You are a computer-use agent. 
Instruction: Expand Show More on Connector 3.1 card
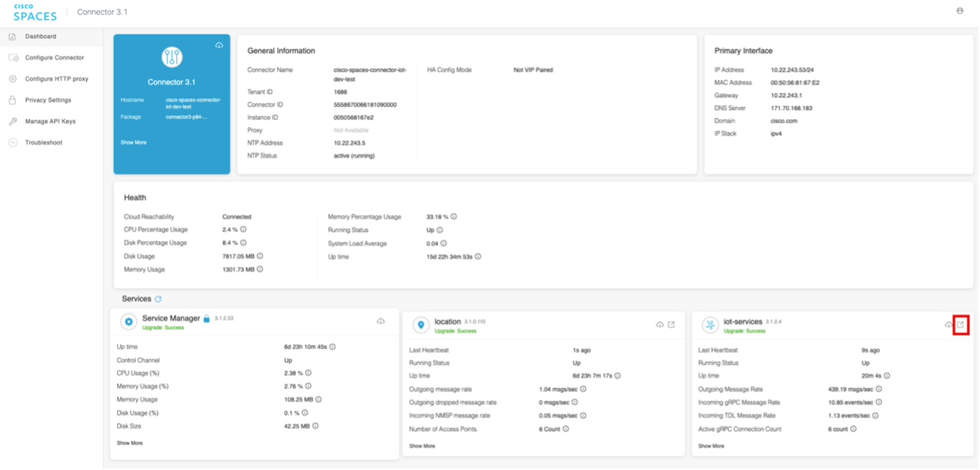pyautogui.click(x=133, y=143)
